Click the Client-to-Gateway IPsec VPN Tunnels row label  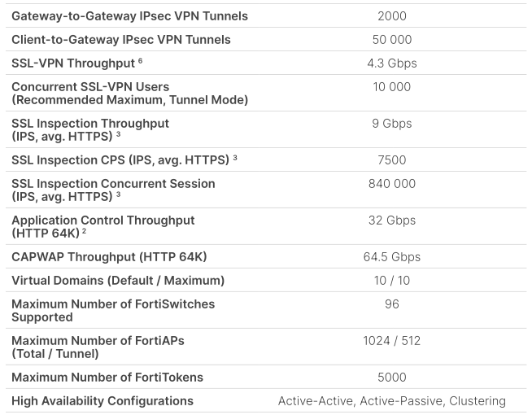(120, 40)
